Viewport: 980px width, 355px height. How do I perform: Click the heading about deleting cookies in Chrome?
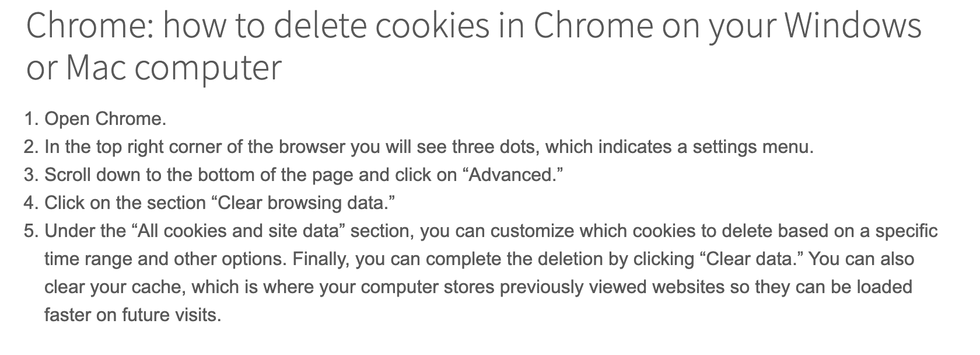473,47
